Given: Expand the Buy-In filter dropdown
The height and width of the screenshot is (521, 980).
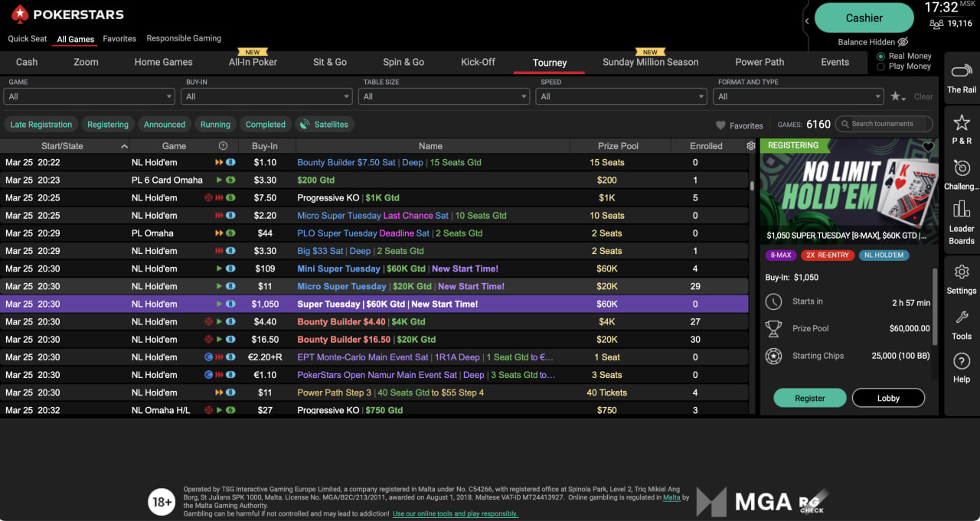Looking at the screenshot, I should [x=266, y=96].
